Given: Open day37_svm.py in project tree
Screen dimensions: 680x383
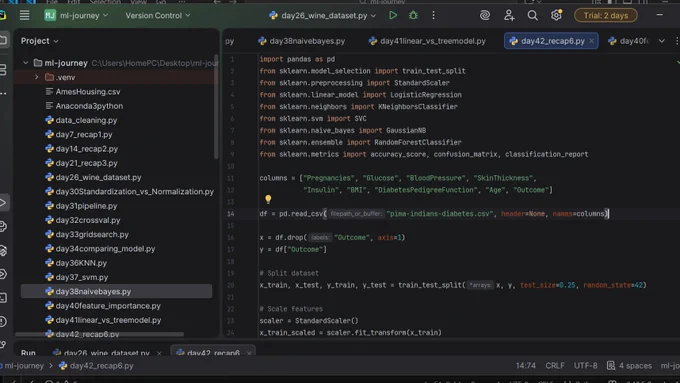Looking at the screenshot, I should point(77,277).
